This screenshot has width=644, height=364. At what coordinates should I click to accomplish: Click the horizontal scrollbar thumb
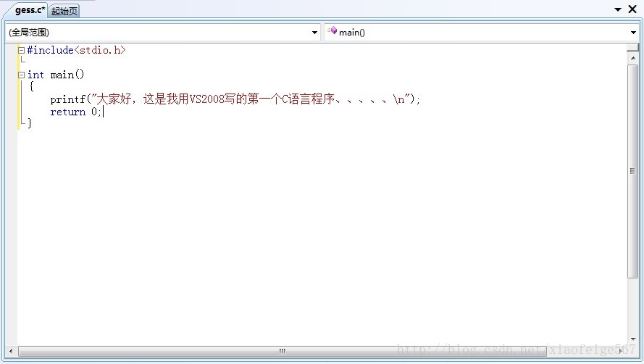[283, 351]
